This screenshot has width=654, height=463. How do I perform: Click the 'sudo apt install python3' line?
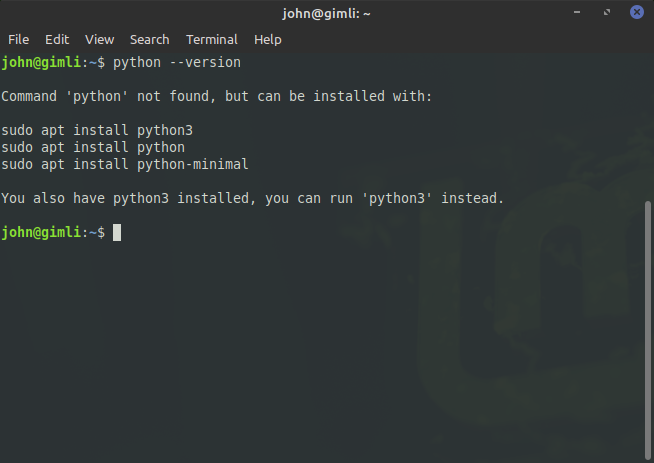click(x=97, y=131)
